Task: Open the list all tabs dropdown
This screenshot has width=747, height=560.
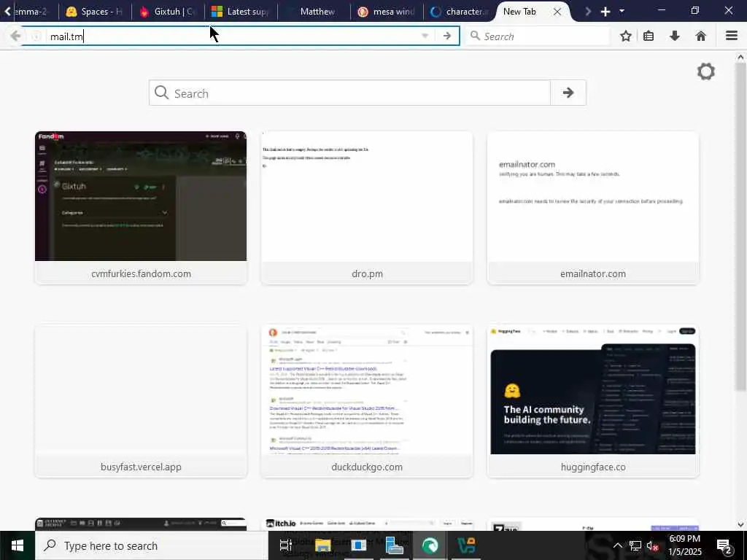Action: click(622, 11)
